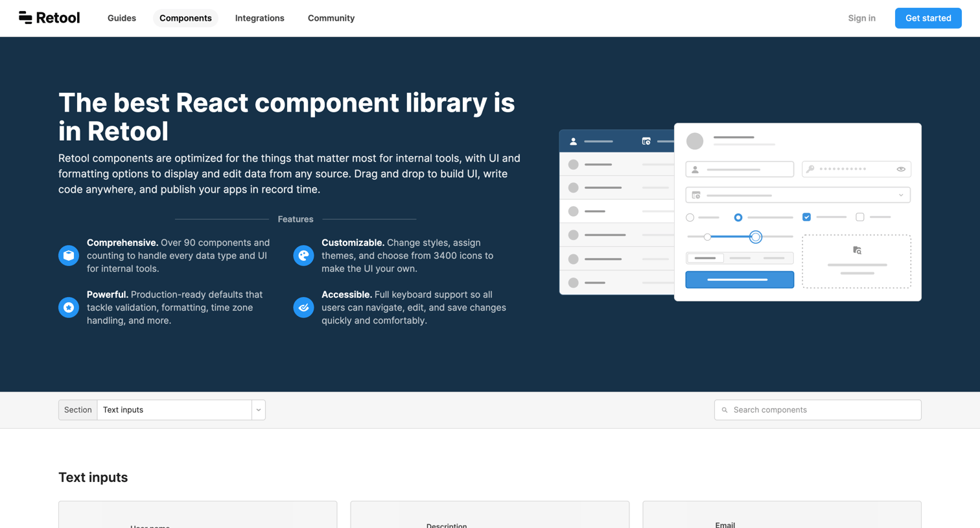Click the segmented control in illustration
Screen dimensions: 980x528
tap(740, 258)
